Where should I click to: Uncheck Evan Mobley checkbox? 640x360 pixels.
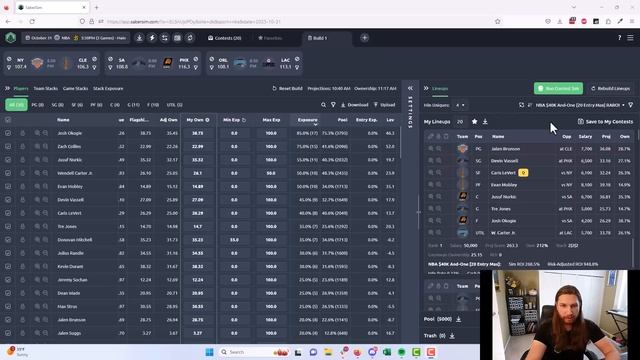point(8,186)
